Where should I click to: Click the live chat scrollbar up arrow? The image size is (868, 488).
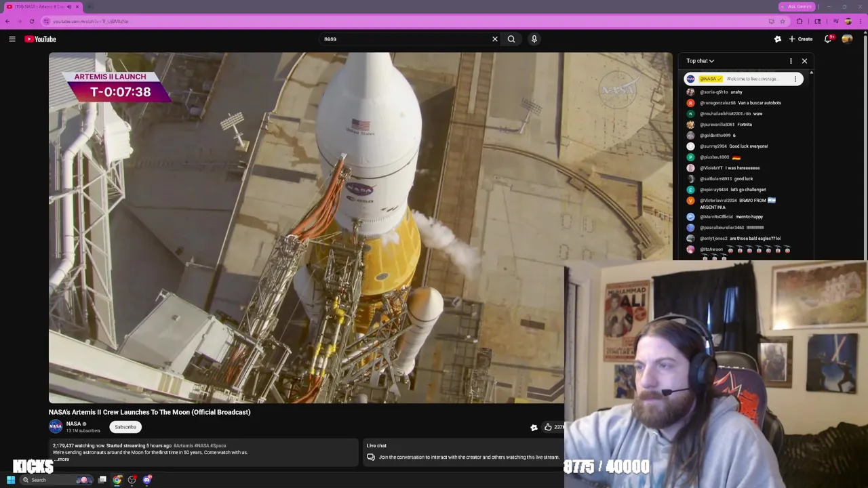tap(811, 73)
